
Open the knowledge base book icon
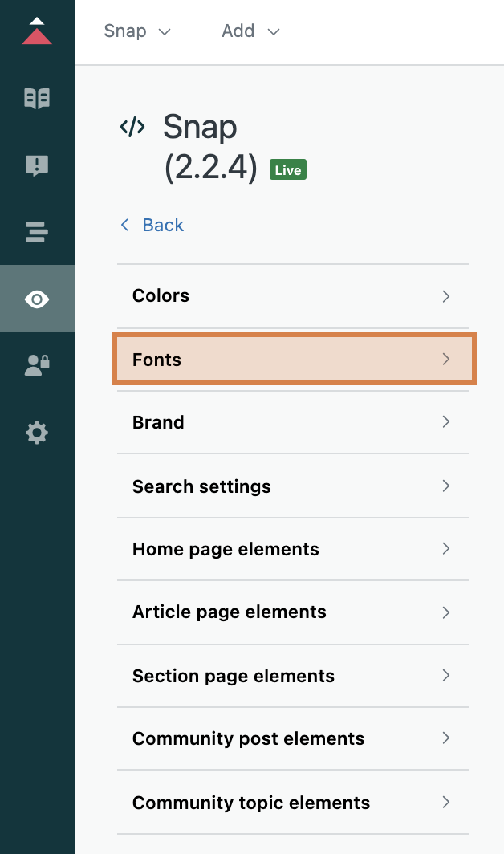[37, 99]
